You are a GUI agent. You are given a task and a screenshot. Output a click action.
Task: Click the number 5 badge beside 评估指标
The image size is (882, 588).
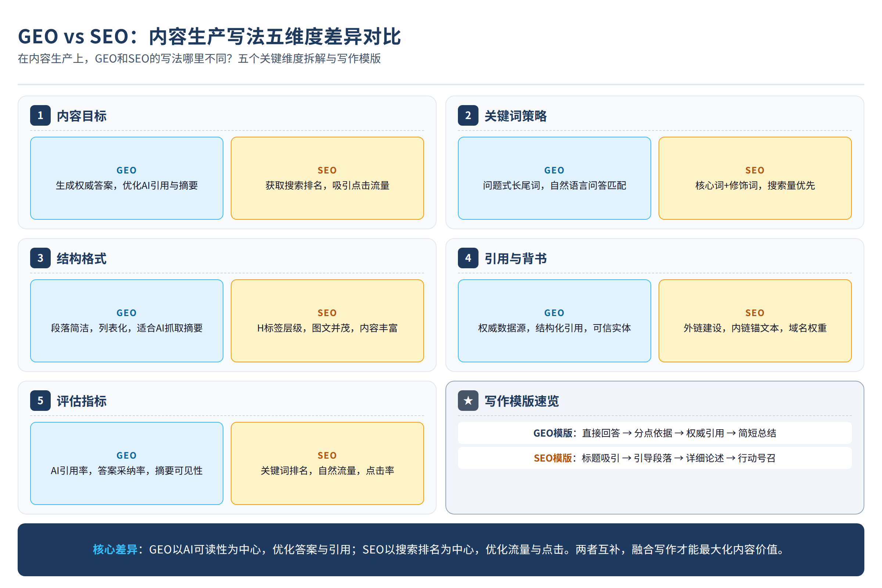(x=40, y=401)
